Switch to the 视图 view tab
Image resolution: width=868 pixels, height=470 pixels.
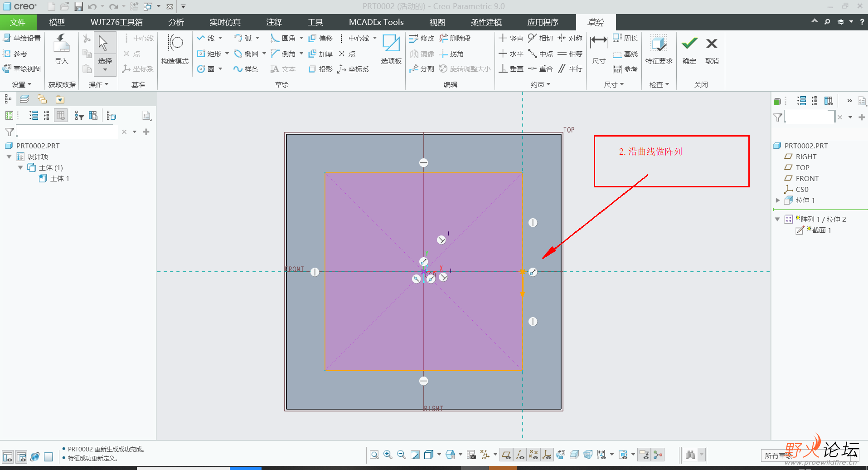(x=437, y=22)
